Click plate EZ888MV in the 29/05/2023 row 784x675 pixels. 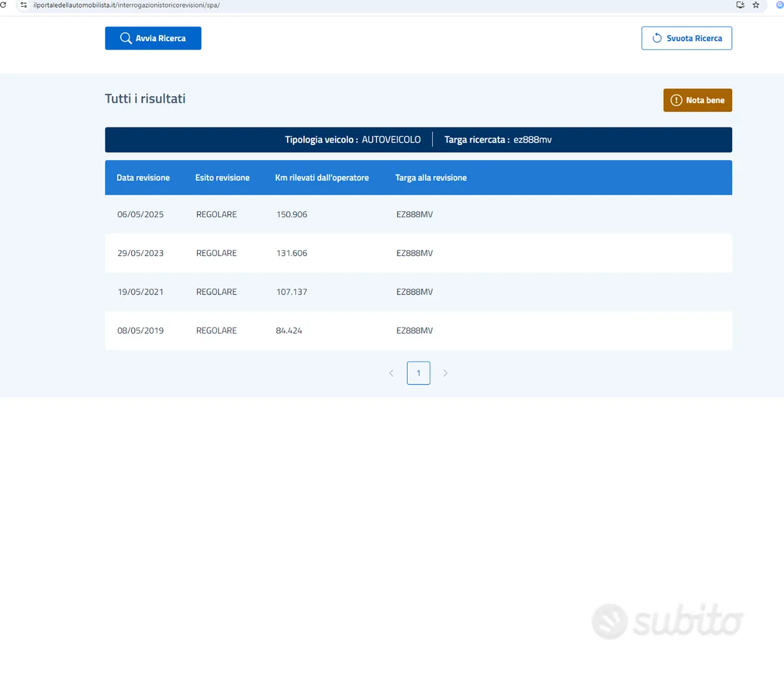[x=415, y=253]
